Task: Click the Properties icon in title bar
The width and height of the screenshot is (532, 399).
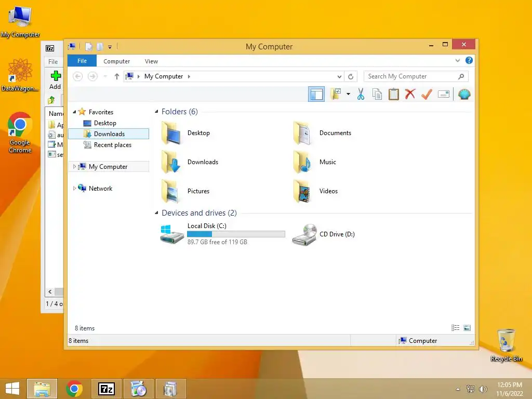Action: (x=89, y=46)
